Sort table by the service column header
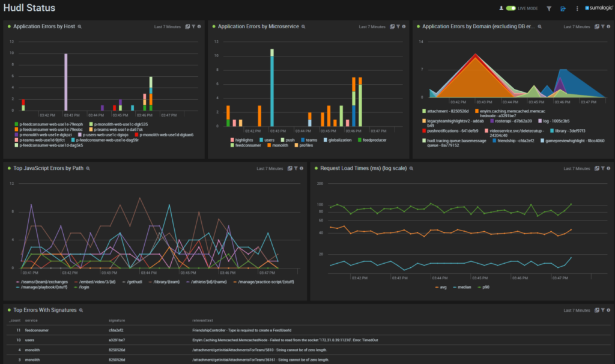 coord(31,321)
